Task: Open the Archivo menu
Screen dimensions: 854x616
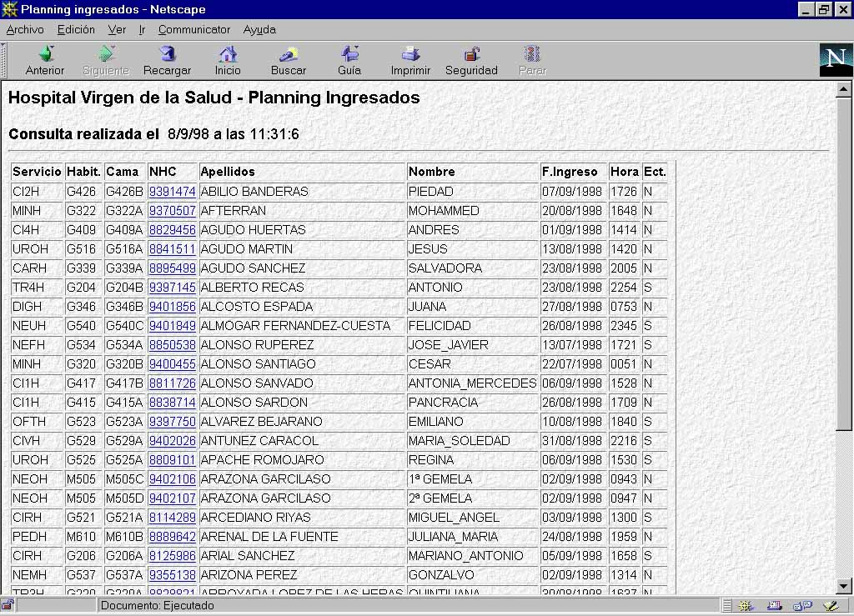Action: tap(25, 29)
